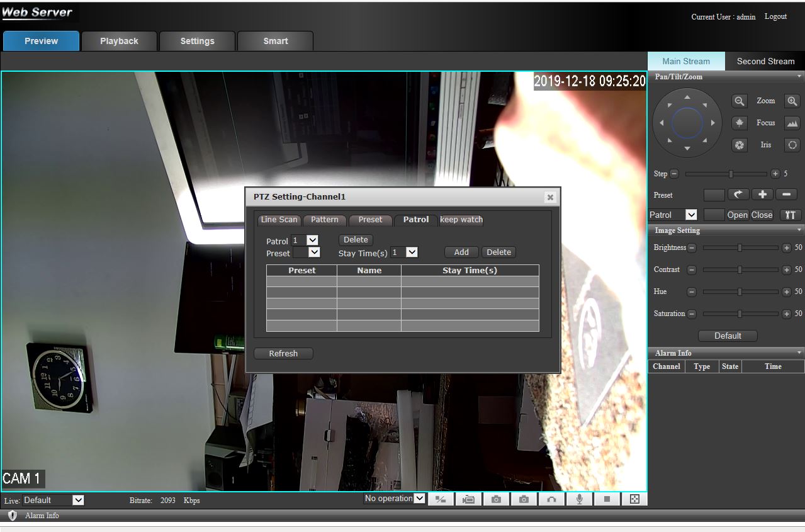Go to preset using curved arrow button
This screenshot has height=532, width=805.
[x=739, y=195]
